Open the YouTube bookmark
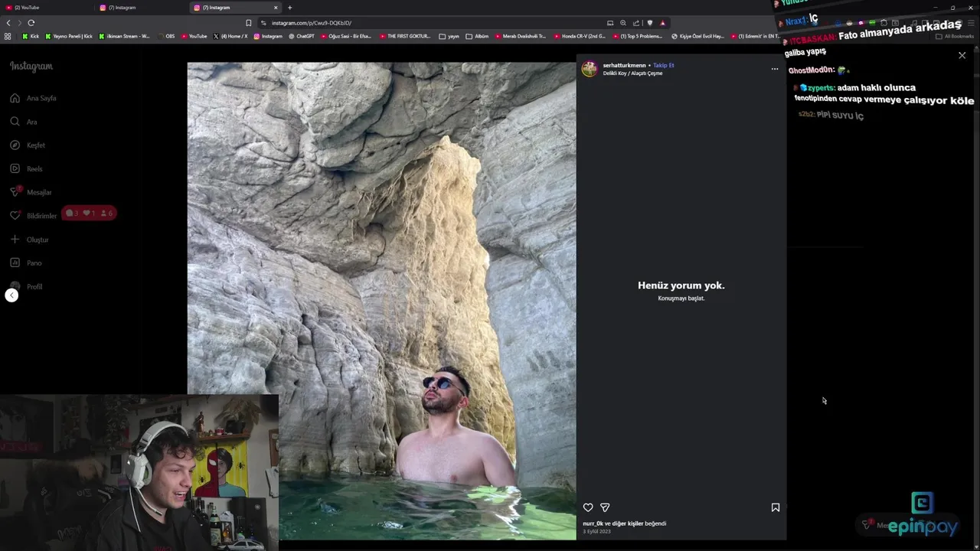Screen dimensions: 980x551 coord(194,36)
